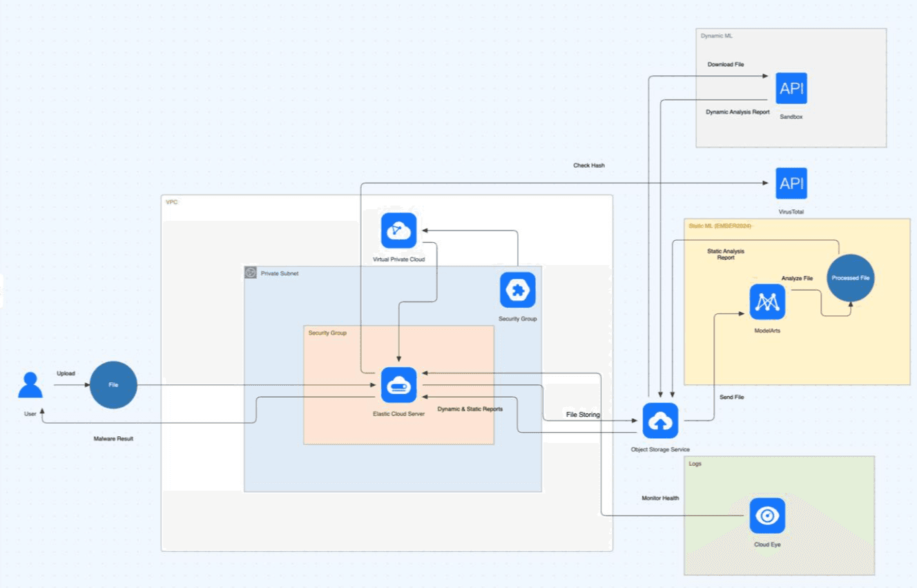Select the Elastic Cloud Server icon
The image size is (917, 588).
pos(398,385)
